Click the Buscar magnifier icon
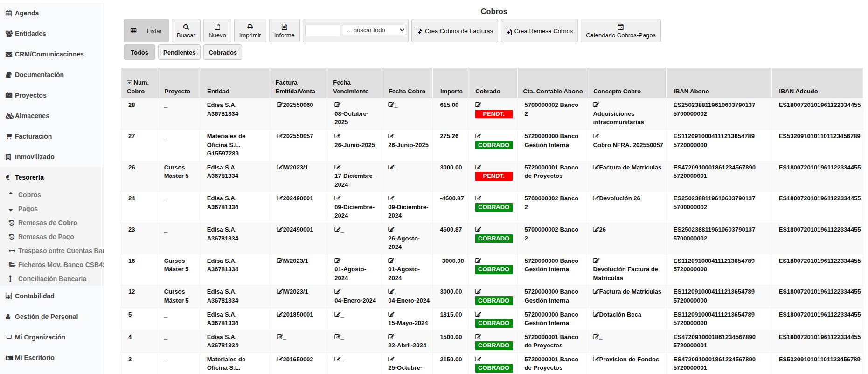This screenshot has width=868, height=374. (186, 27)
